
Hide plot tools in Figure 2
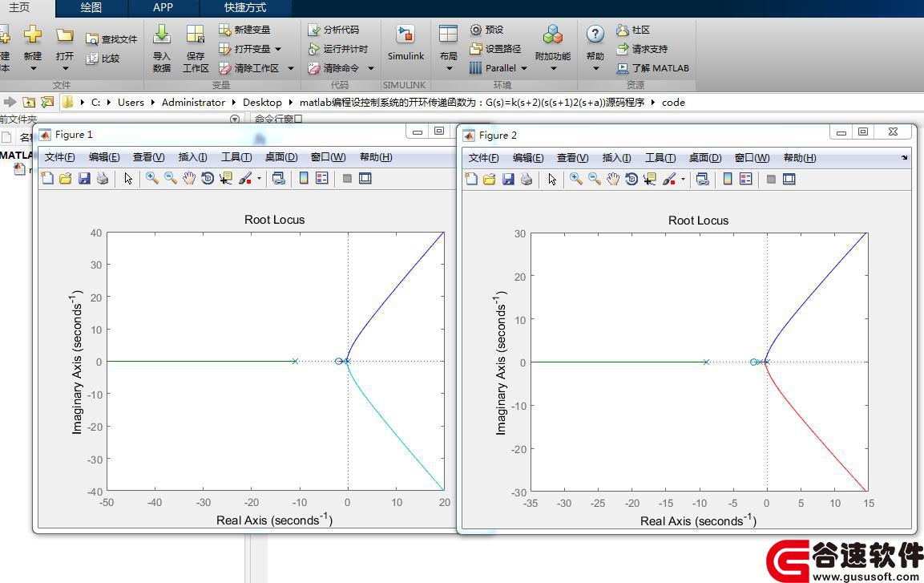(x=771, y=179)
